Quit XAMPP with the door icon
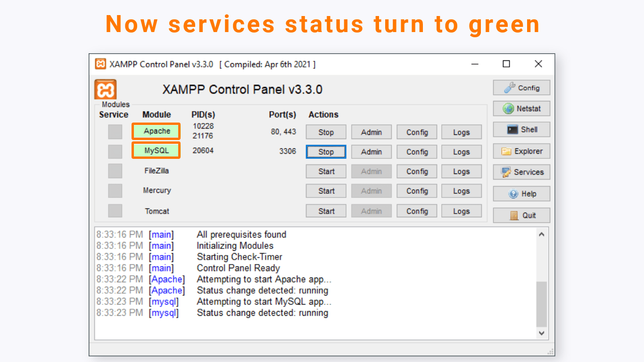The width and height of the screenshot is (644, 362). click(521, 215)
